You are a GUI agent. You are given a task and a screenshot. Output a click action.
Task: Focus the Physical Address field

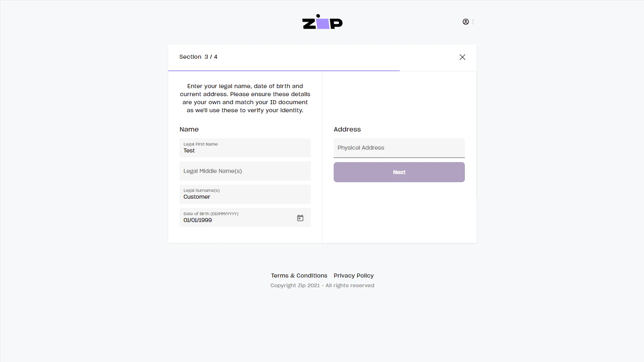[x=399, y=148]
